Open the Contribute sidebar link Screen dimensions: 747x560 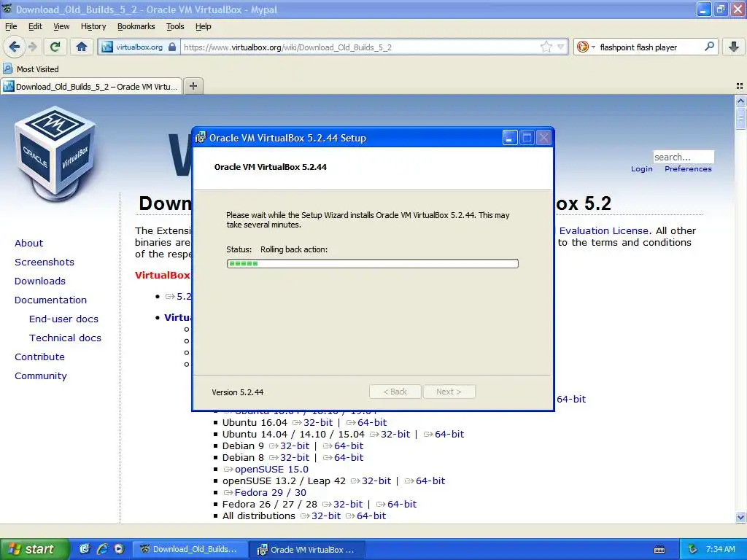click(x=39, y=357)
